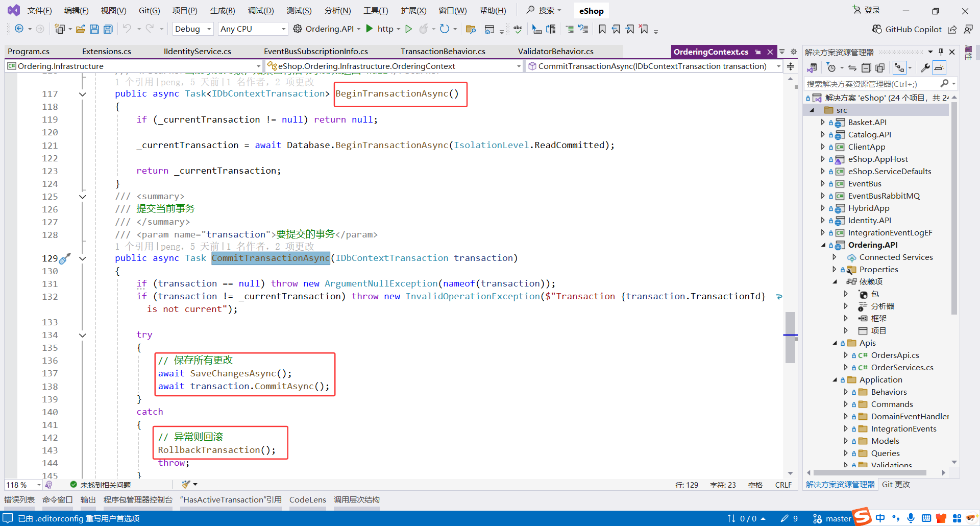Click the show all files icon
Image resolution: width=980 pixels, height=526 pixels.
click(880, 68)
